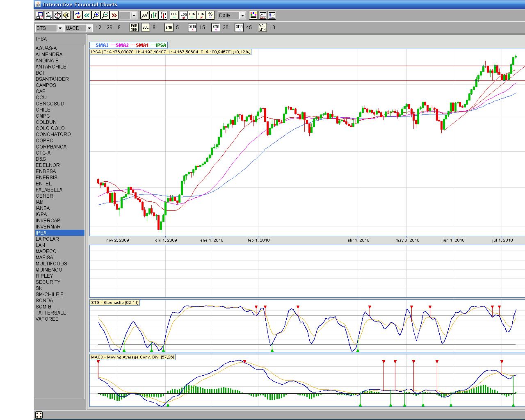
Task: Select VAPORES in stock list
Action: coord(60,319)
